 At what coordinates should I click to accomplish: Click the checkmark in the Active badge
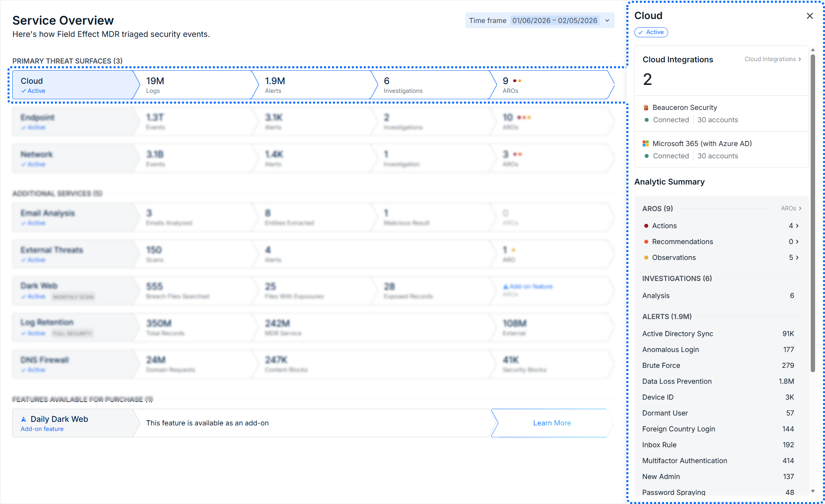[x=641, y=32]
